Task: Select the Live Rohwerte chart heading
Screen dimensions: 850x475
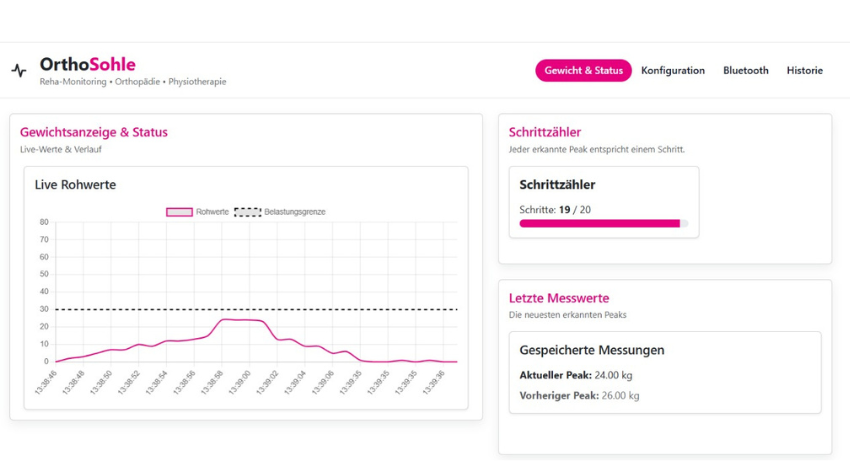Action: [75, 185]
